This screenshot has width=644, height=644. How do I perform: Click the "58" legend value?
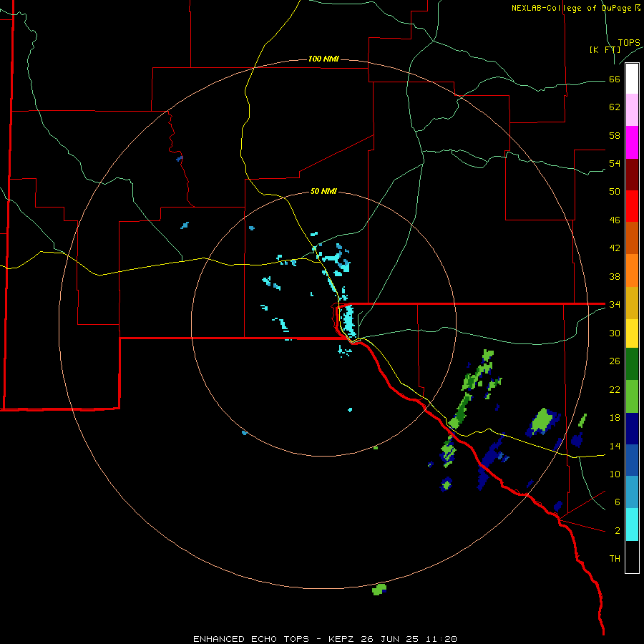(x=615, y=135)
